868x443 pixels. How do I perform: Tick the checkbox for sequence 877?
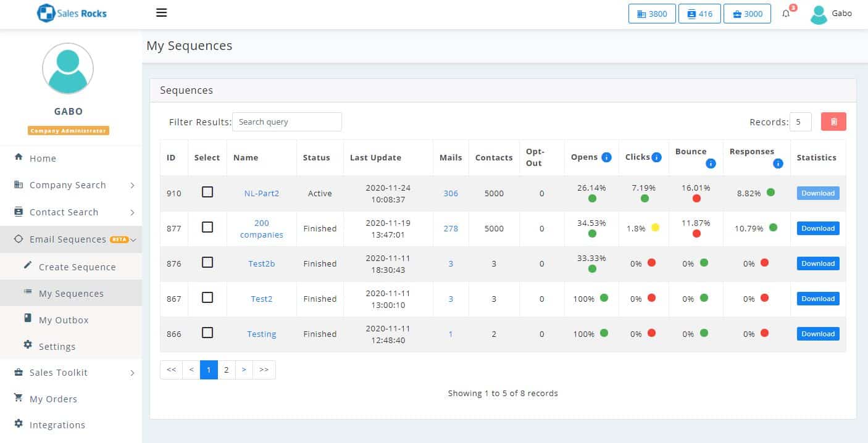(x=207, y=227)
